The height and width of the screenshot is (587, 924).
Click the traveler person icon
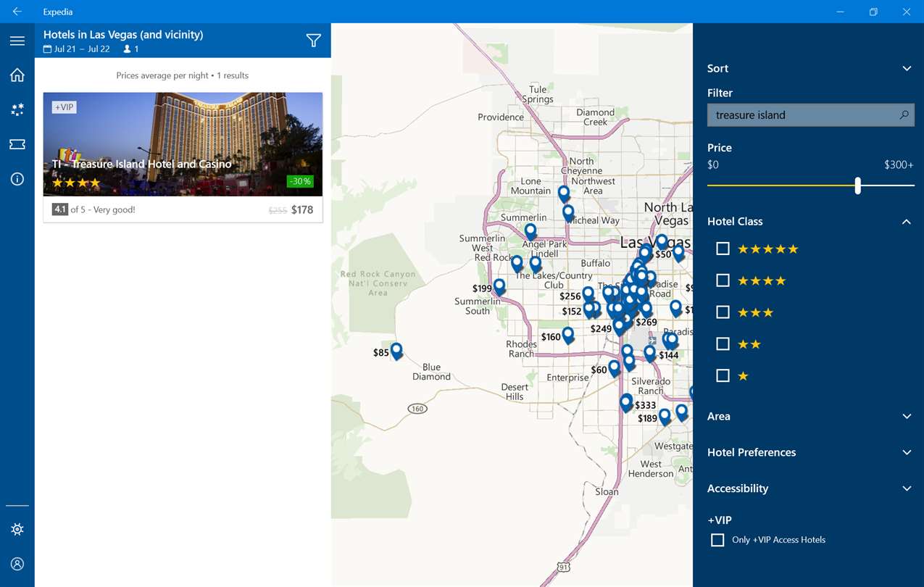point(128,49)
